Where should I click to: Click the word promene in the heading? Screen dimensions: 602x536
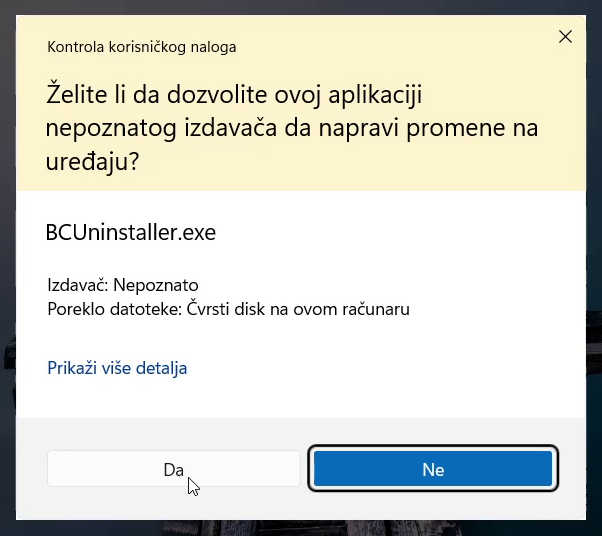click(x=457, y=129)
